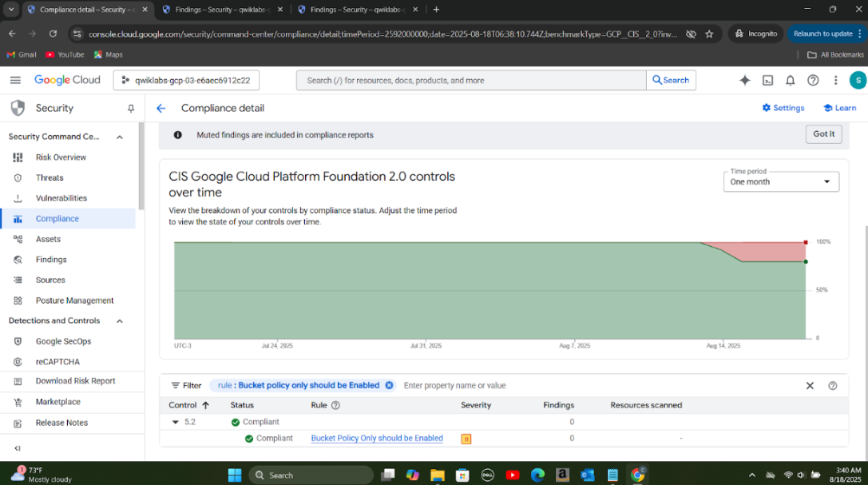Go back using the arrow beside Compliance detail
The image size is (868, 485).
coord(161,109)
